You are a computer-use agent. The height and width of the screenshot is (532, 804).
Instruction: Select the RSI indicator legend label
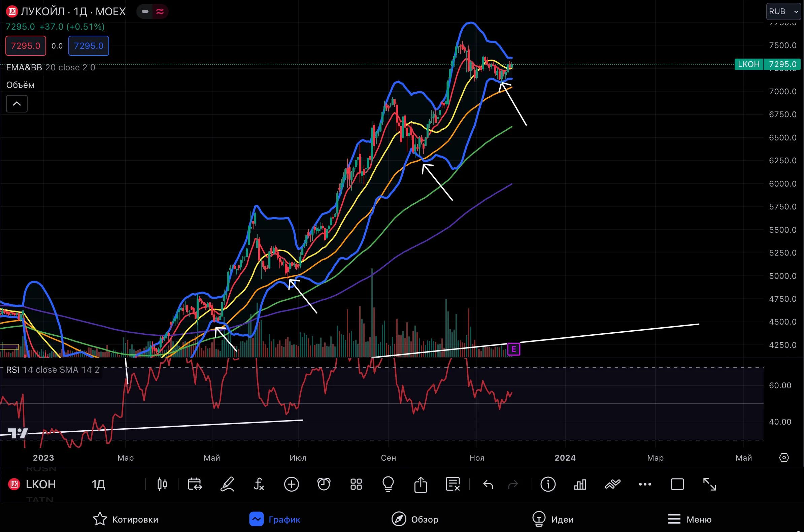tap(12, 370)
